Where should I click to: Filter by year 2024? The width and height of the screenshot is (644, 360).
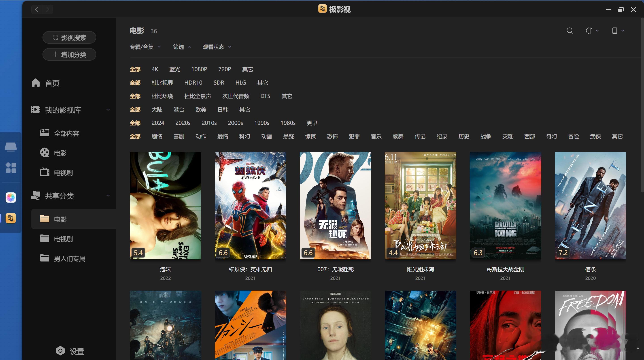[x=158, y=123]
